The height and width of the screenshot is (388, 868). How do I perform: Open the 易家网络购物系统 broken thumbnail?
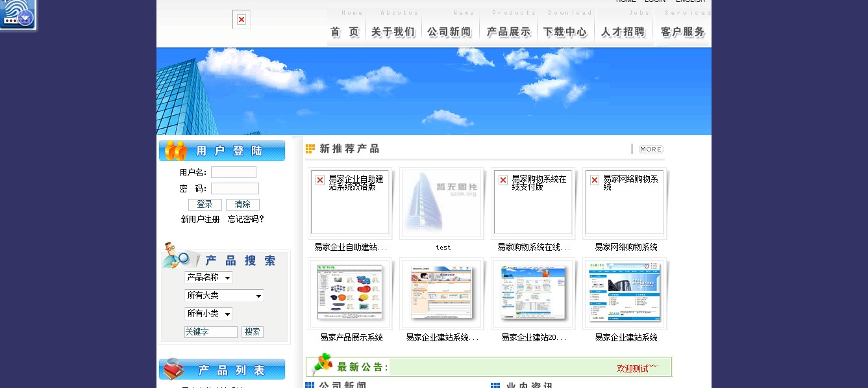(625, 203)
